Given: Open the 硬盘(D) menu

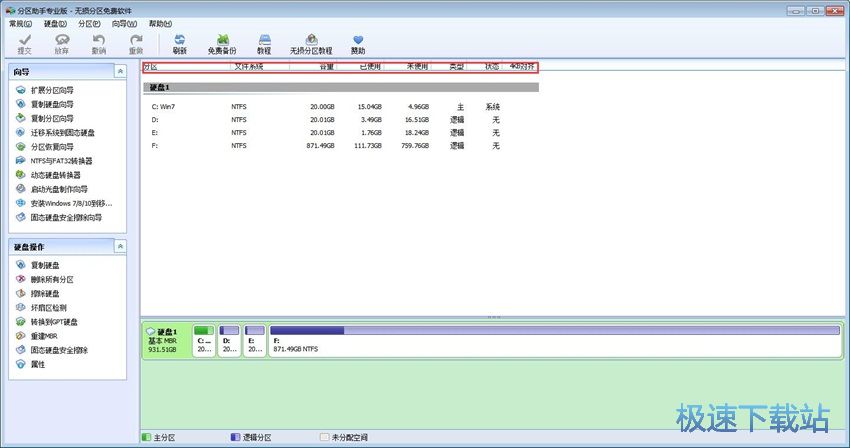Looking at the screenshot, I should [x=55, y=24].
